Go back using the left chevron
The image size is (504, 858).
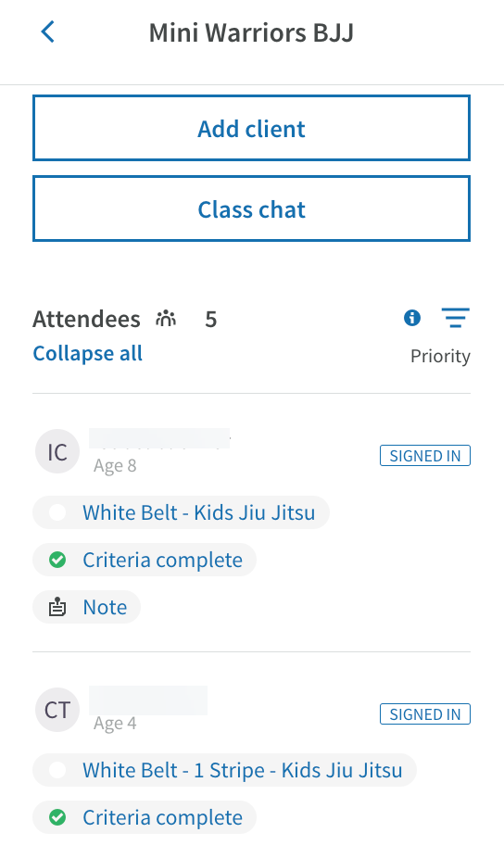pos(48,32)
